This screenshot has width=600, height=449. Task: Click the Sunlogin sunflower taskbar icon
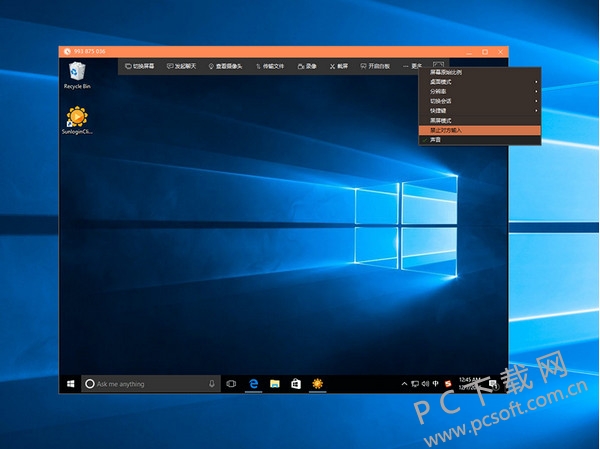point(318,384)
